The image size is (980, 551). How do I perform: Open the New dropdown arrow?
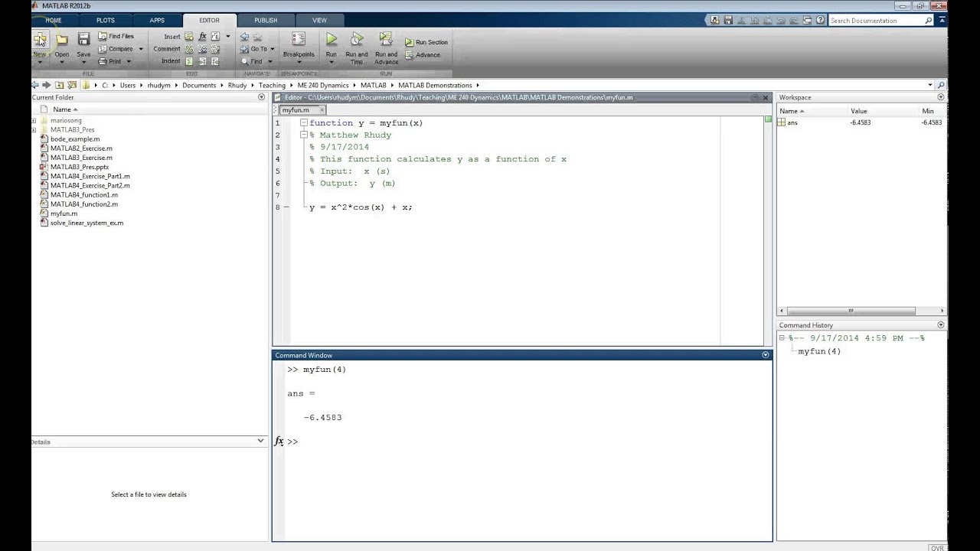point(40,62)
